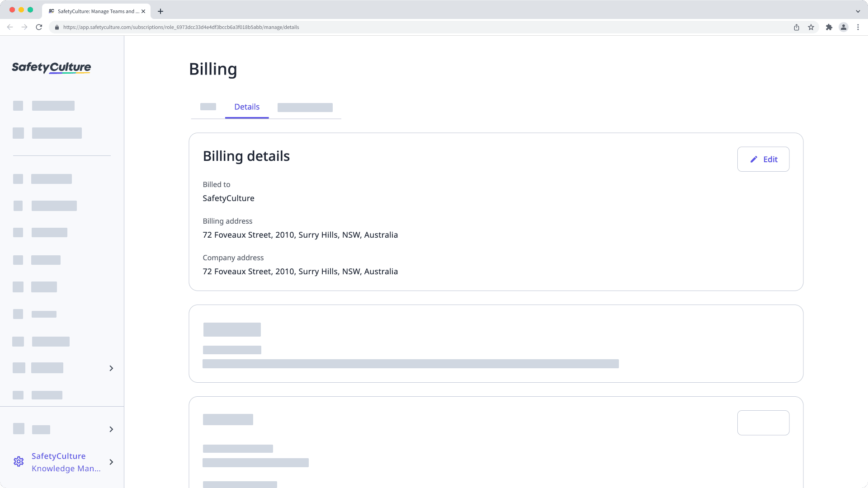Open a new tab with the plus button
Image resolution: width=868 pixels, height=488 pixels.
tap(160, 11)
